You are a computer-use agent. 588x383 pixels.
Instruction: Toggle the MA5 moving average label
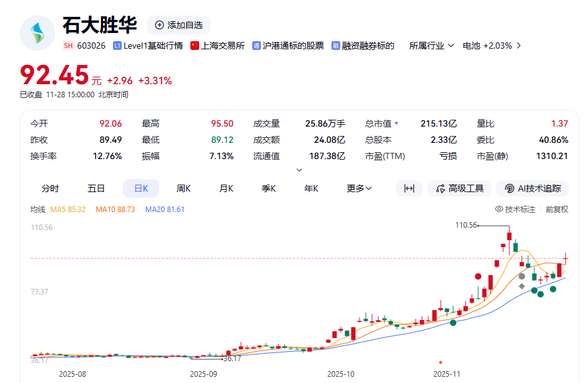coord(68,210)
